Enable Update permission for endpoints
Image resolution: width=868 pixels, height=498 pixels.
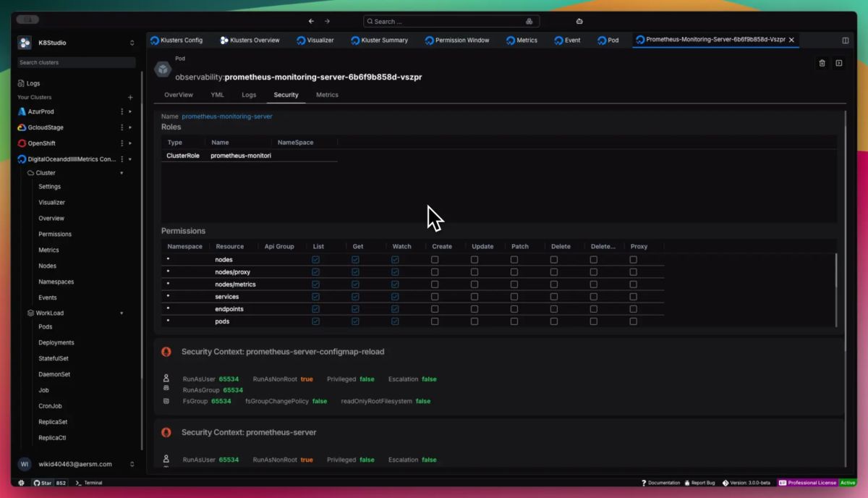475,308
